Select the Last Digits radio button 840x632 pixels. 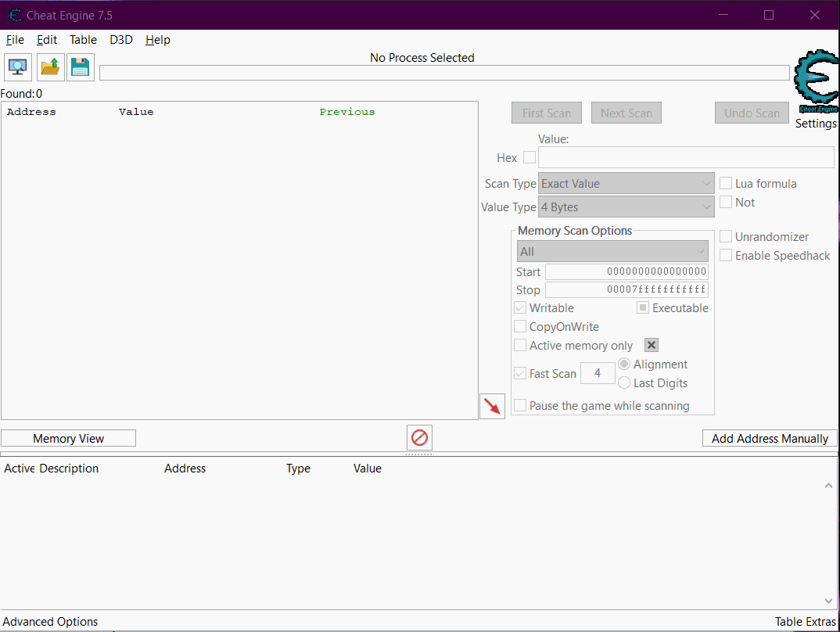tap(624, 383)
